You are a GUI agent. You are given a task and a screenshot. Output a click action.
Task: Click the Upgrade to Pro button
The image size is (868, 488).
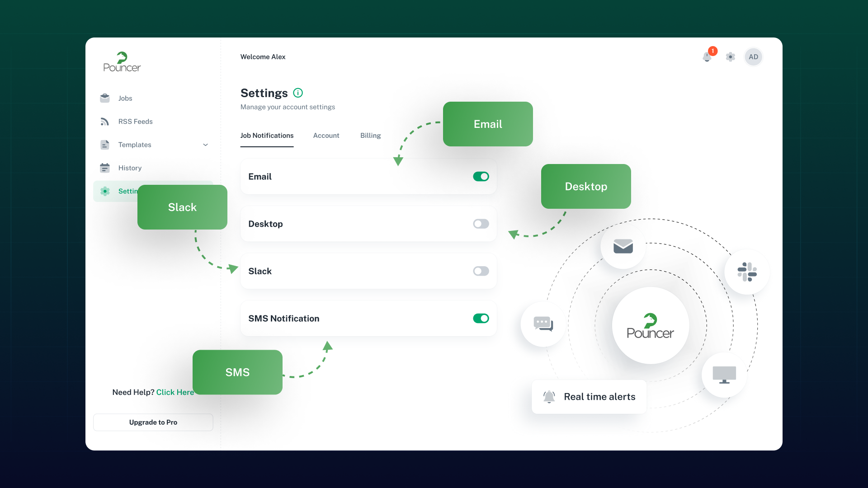point(153,422)
